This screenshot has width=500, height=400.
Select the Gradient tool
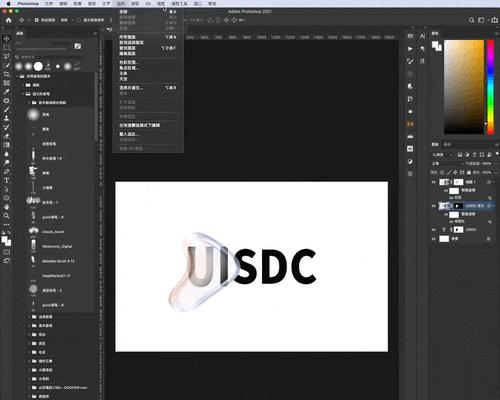click(x=6, y=145)
